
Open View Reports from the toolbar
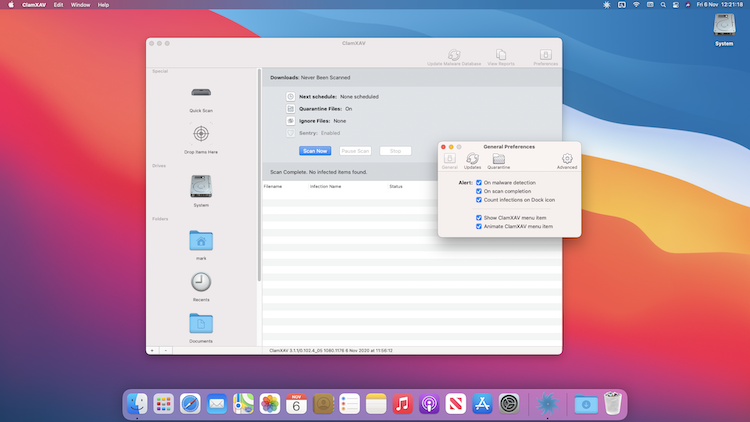(x=503, y=57)
